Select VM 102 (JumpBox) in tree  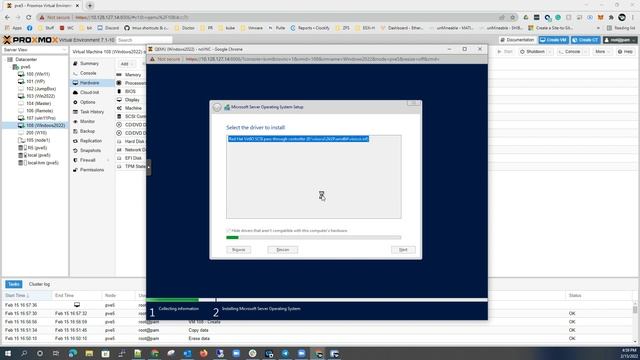tap(35, 89)
